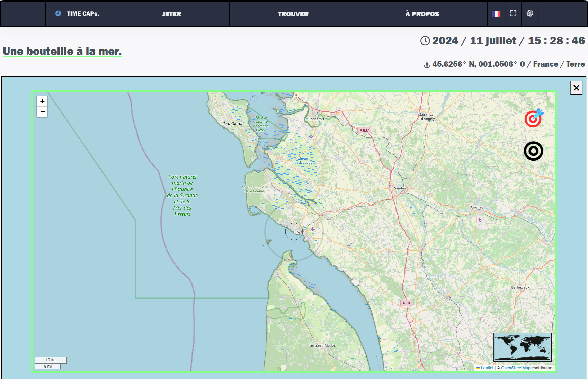The width and height of the screenshot is (588, 380).
Task: Toggle fullscreen mode icon
Action: [x=513, y=13]
